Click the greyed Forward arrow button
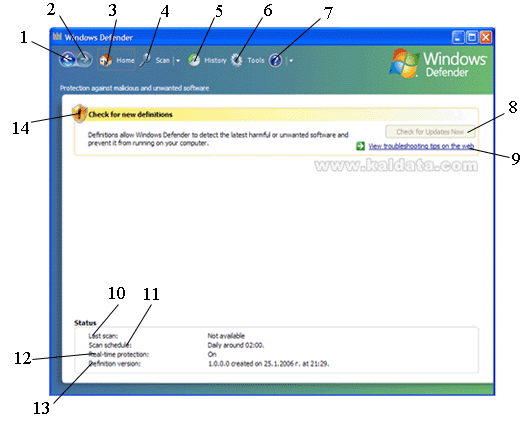 point(85,60)
